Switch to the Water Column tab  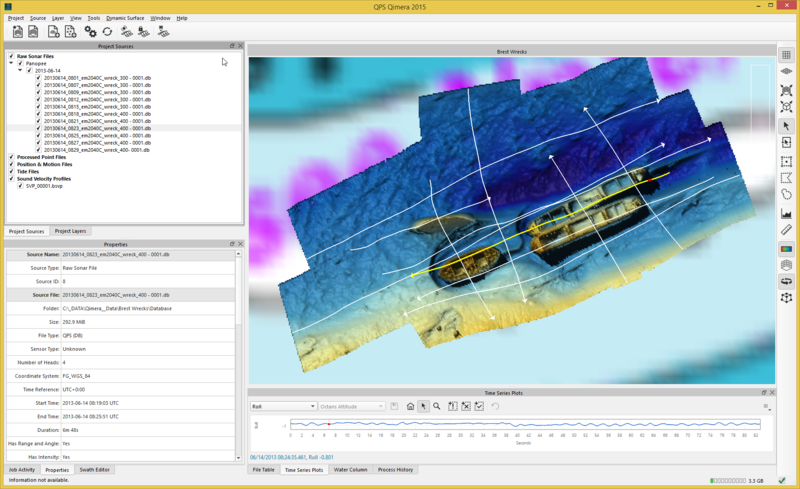click(350, 469)
